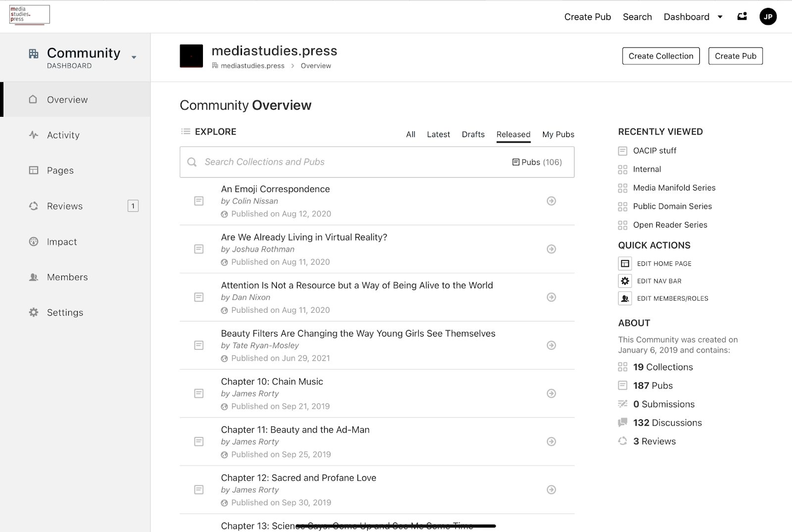The image size is (792, 532).
Task: Click the pub icon beside Beauty Filters title
Action: (x=199, y=345)
